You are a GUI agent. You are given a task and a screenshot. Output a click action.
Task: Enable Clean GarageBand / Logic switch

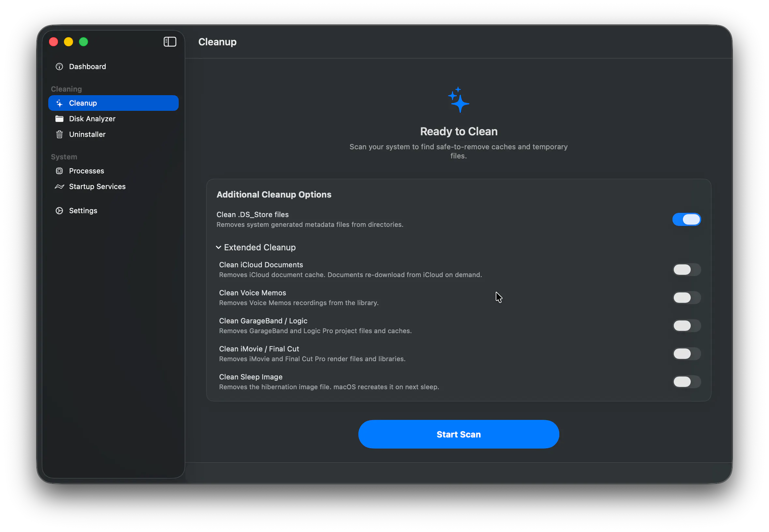pyautogui.click(x=686, y=326)
